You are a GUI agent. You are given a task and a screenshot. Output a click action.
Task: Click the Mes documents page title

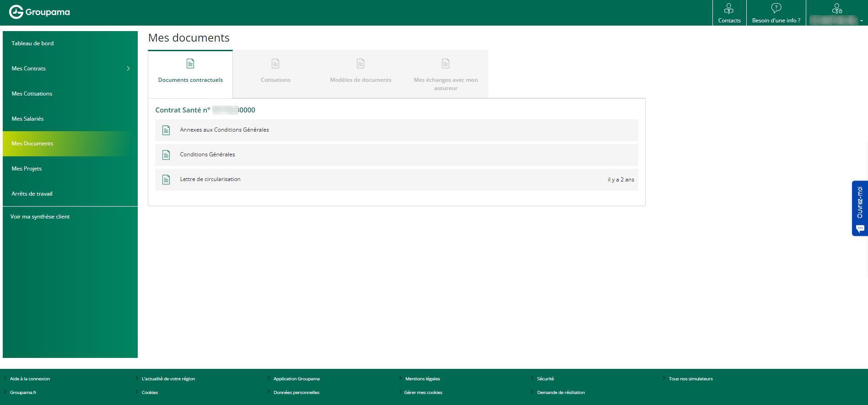[x=189, y=38]
